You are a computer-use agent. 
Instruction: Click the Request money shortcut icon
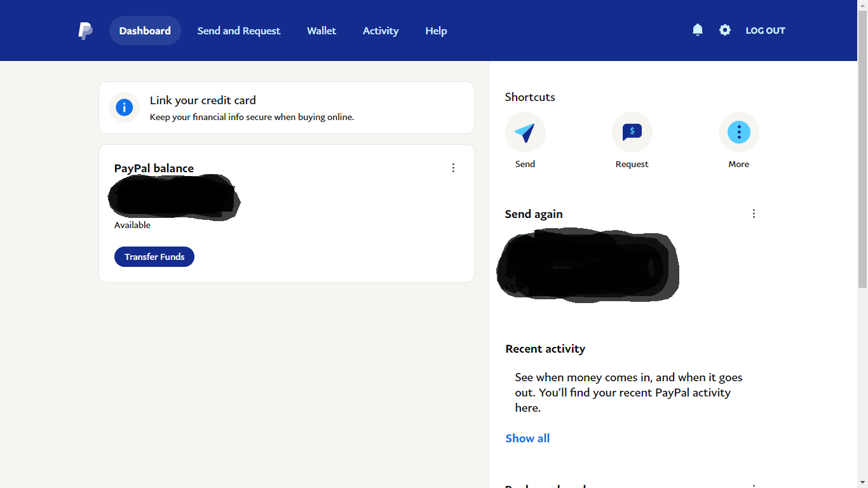(632, 132)
